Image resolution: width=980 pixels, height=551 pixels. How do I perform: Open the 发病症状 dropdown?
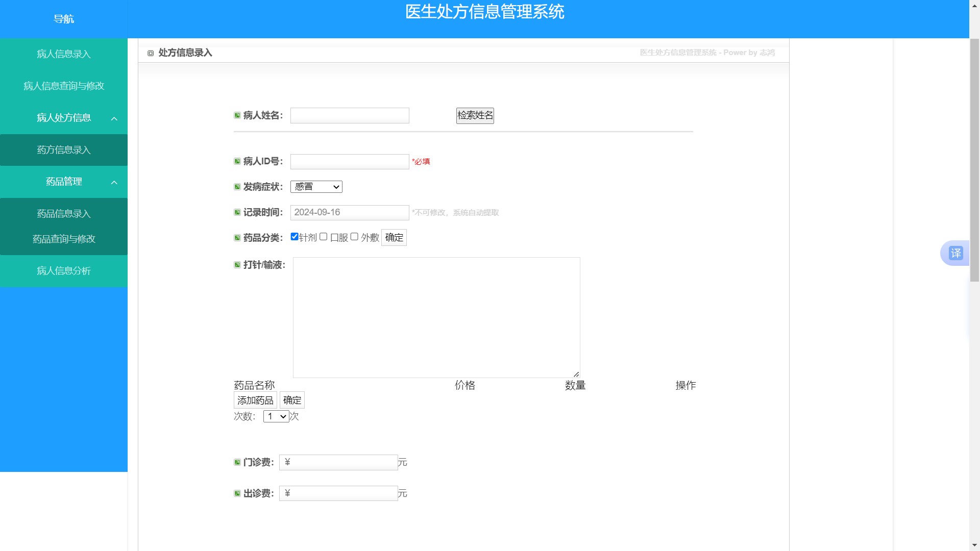click(x=316, y=187)
